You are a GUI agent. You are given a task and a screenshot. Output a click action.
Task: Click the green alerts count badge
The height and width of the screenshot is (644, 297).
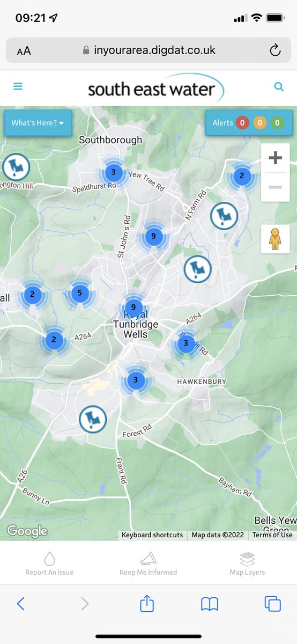(277, 123)
